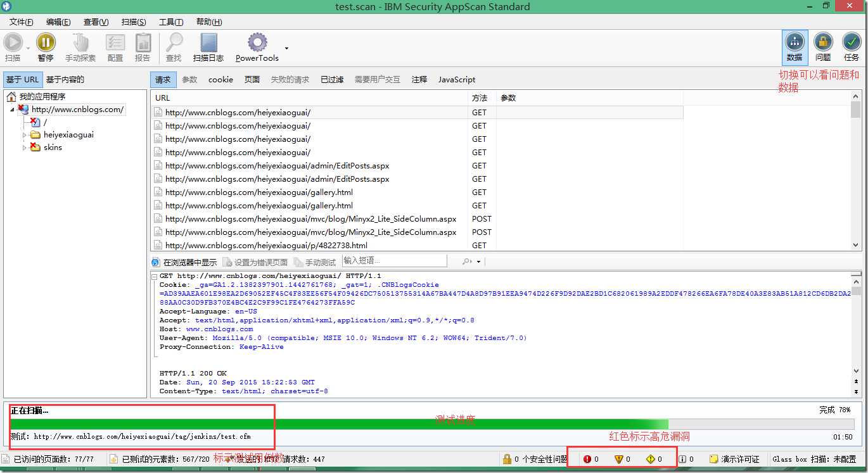Click the 手动测试 icon
868x473 pixels.
coord(298,262)
